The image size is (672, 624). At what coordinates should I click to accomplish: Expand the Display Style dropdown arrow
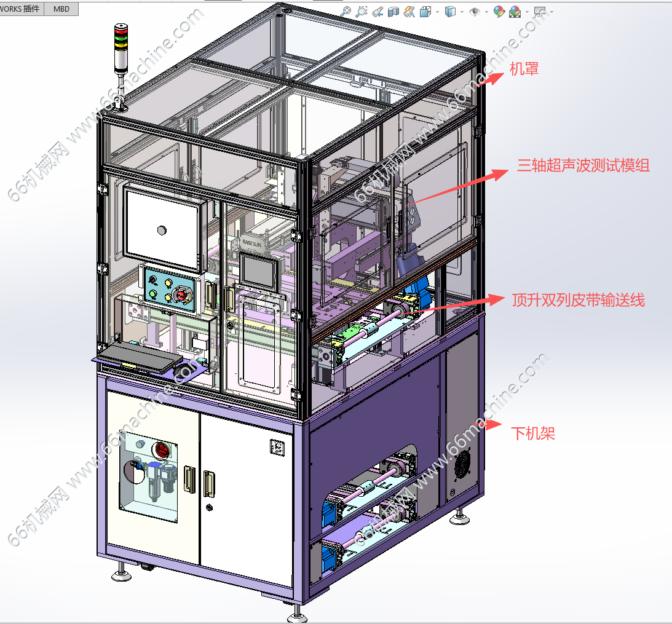pos(462,12)
